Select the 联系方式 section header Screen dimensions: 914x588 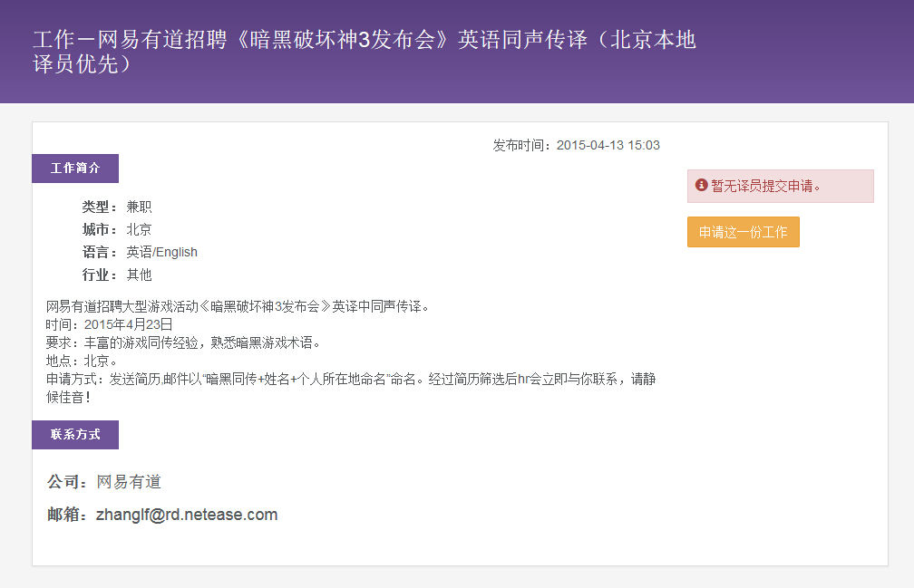pos(75,435)
